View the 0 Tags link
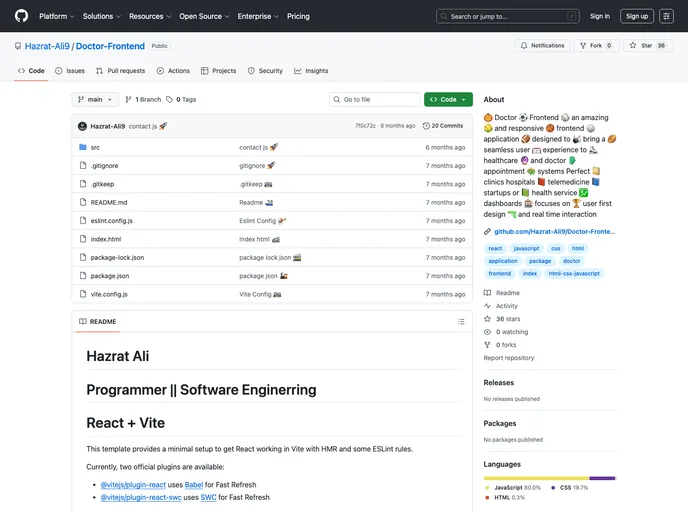The image size is (688, 512). pos(181,100)
